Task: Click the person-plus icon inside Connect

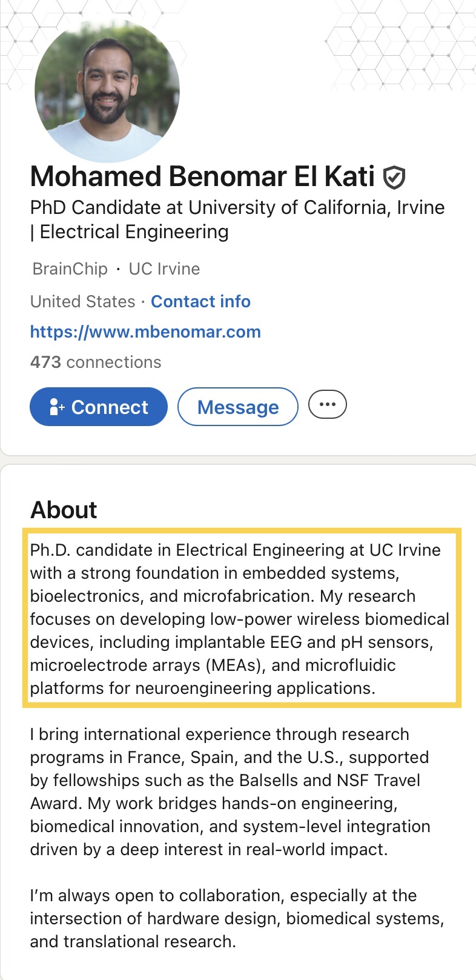Action: tap(57, 407)
